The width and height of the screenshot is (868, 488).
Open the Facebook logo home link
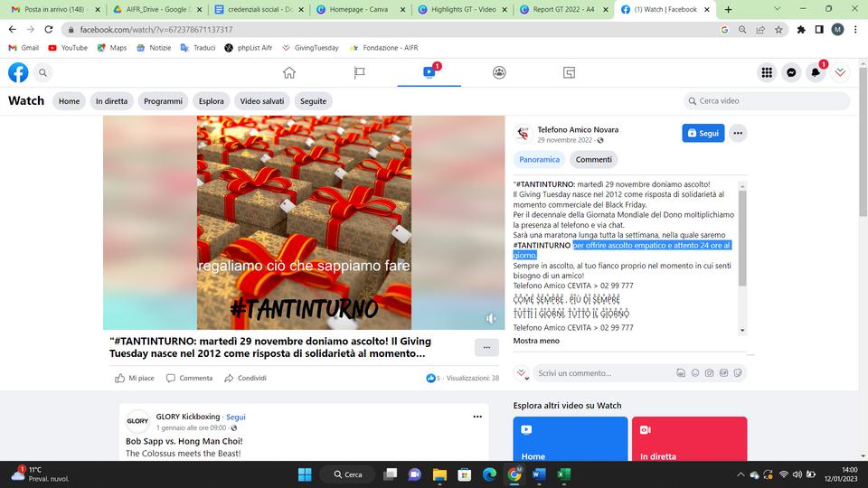[18, 72]
